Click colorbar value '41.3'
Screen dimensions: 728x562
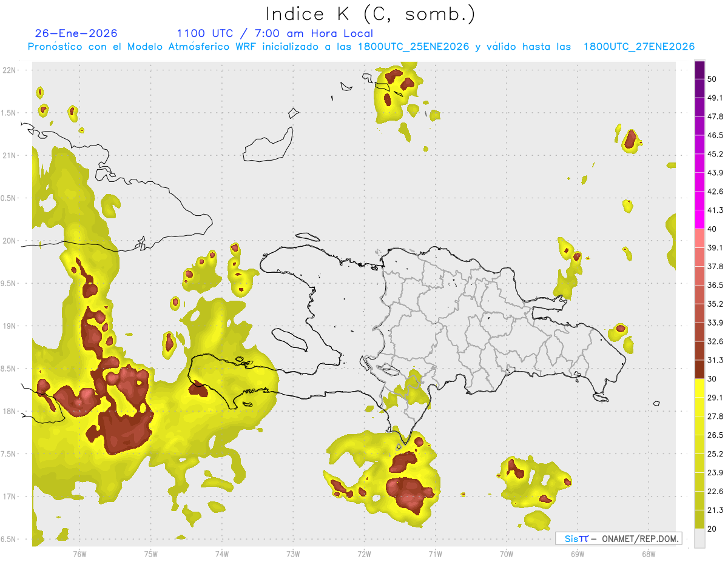point(715,210)
